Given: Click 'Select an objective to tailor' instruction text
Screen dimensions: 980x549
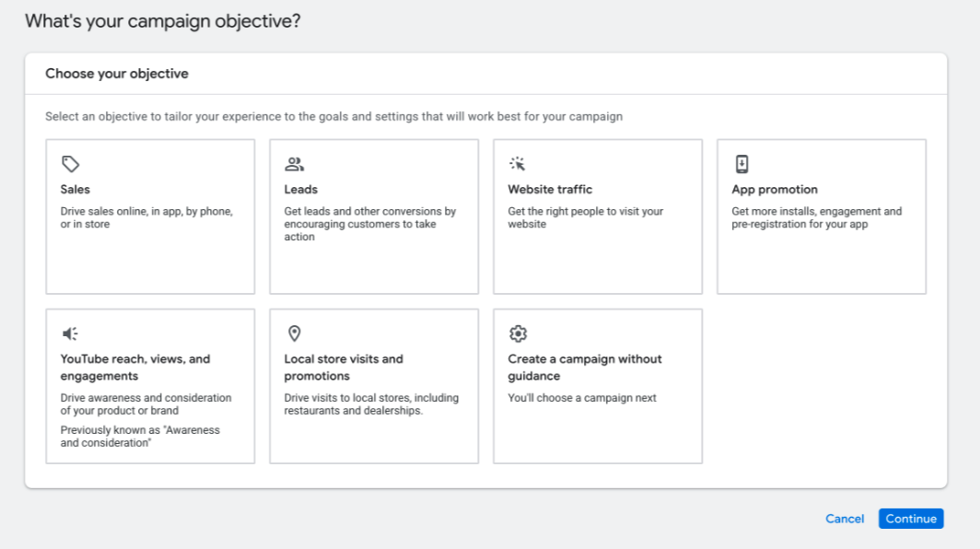Looking at the screenshot, I should click(x=333, y=116).
